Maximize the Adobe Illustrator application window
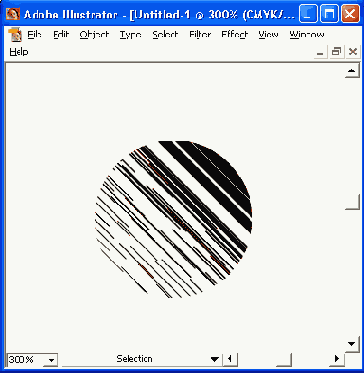 pos(329,14)
